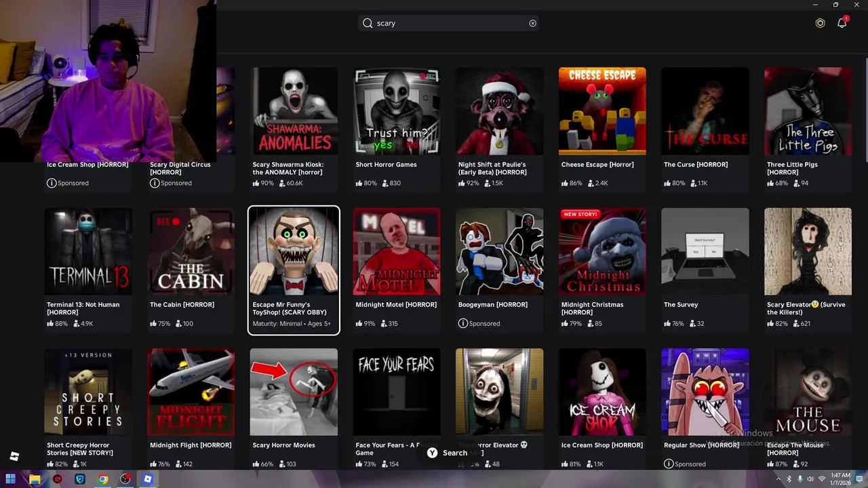Open the Midnight Christmas thumbnail

click(602, 251)
